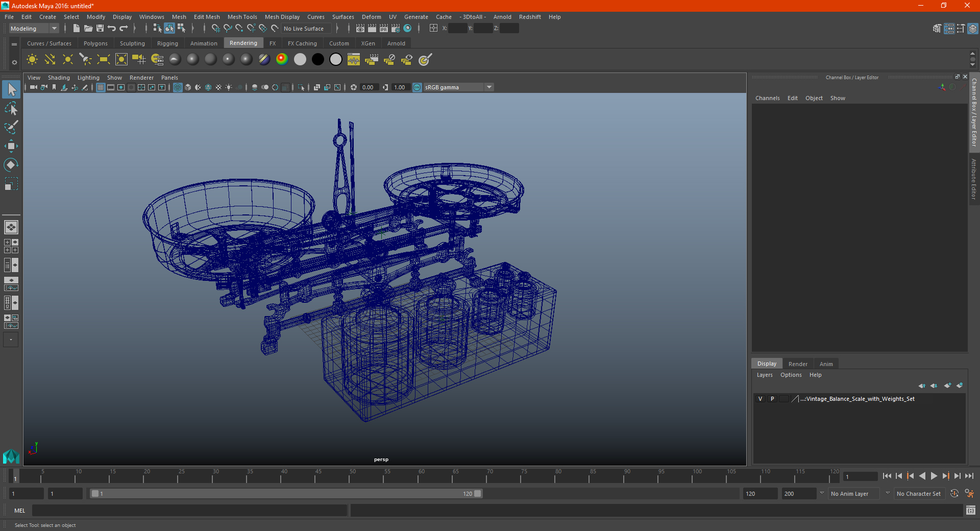Create a directional light from shelf

click(50, 60)
